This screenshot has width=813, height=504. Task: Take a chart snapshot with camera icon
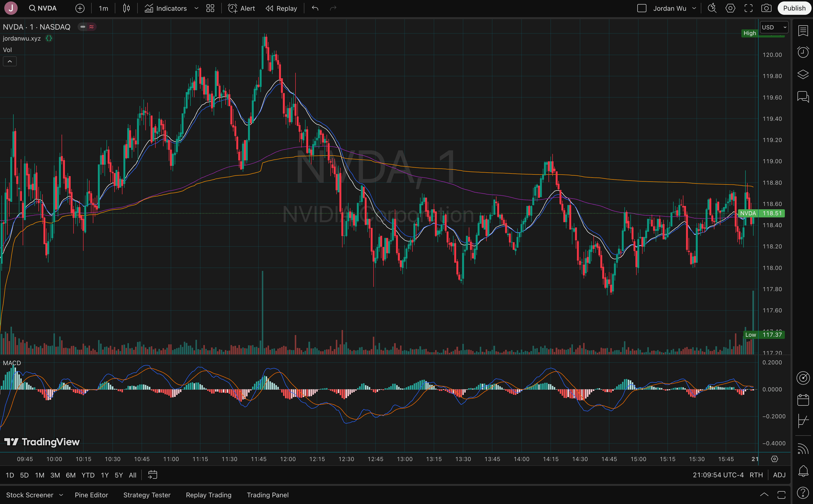click(766, 8)
